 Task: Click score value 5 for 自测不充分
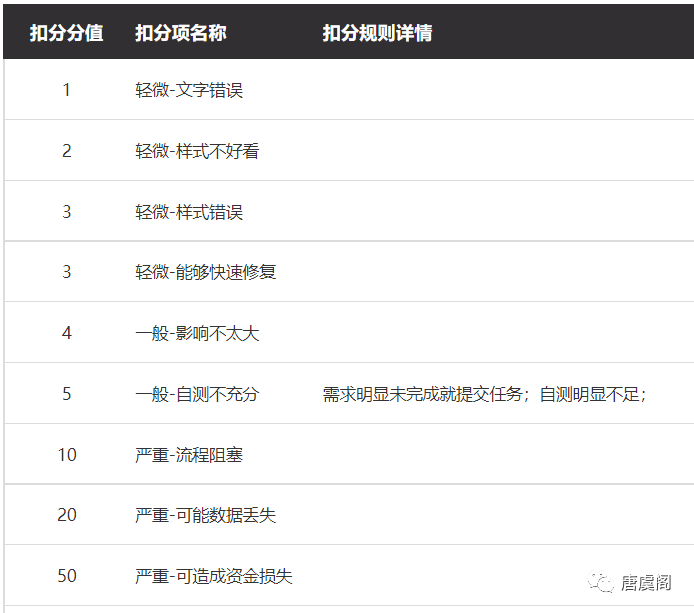[66, 394]
